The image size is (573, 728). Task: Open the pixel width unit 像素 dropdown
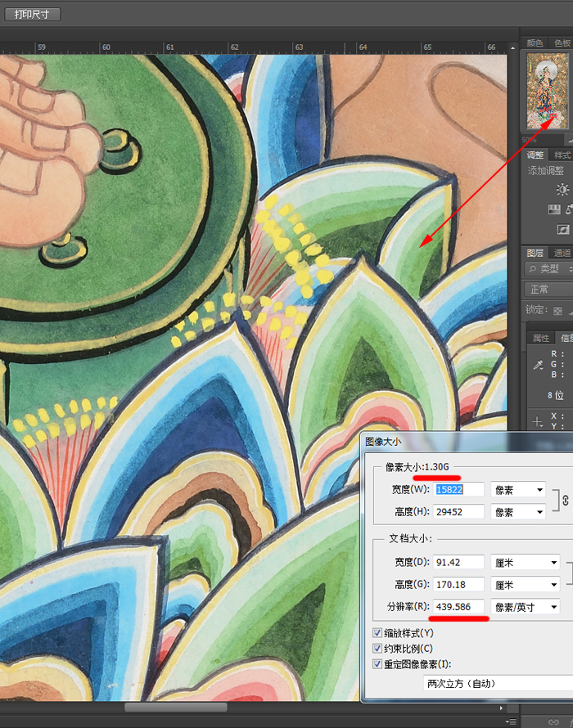pos(518,490)
